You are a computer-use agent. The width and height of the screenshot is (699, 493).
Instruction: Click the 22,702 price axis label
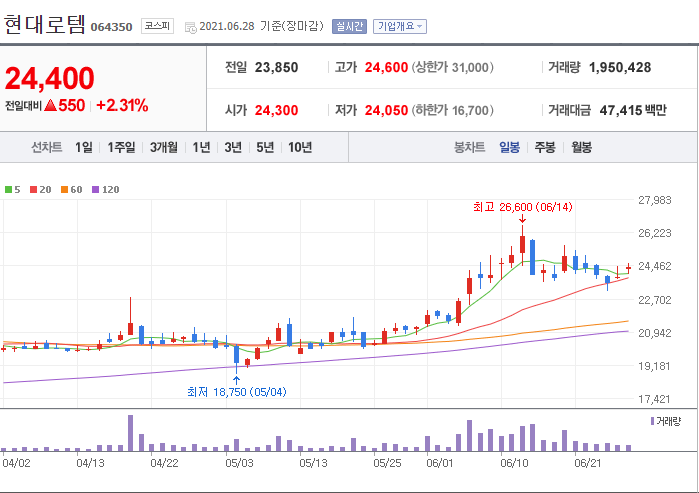click(x=654, y=300)
